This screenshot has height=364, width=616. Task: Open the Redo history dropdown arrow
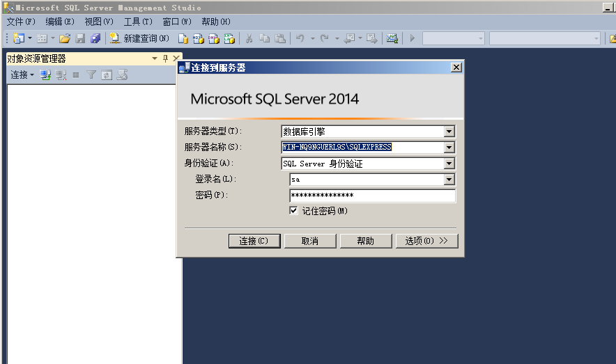point(337,38)
